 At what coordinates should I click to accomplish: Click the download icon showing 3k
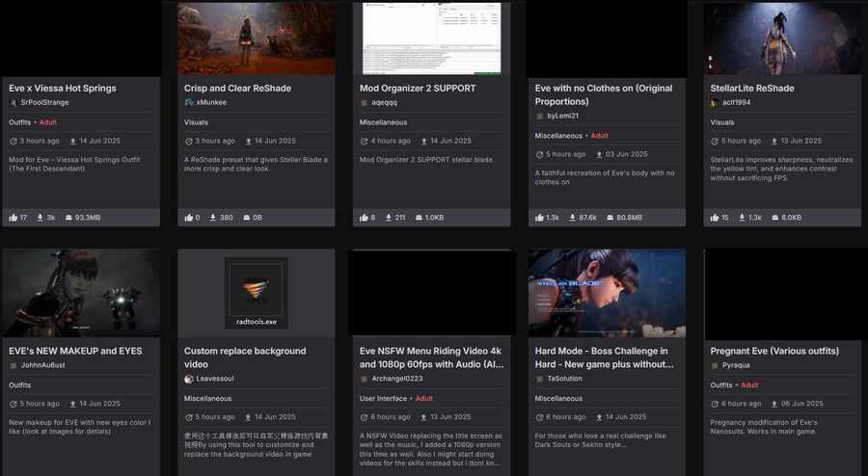click(x=41, y=218)
